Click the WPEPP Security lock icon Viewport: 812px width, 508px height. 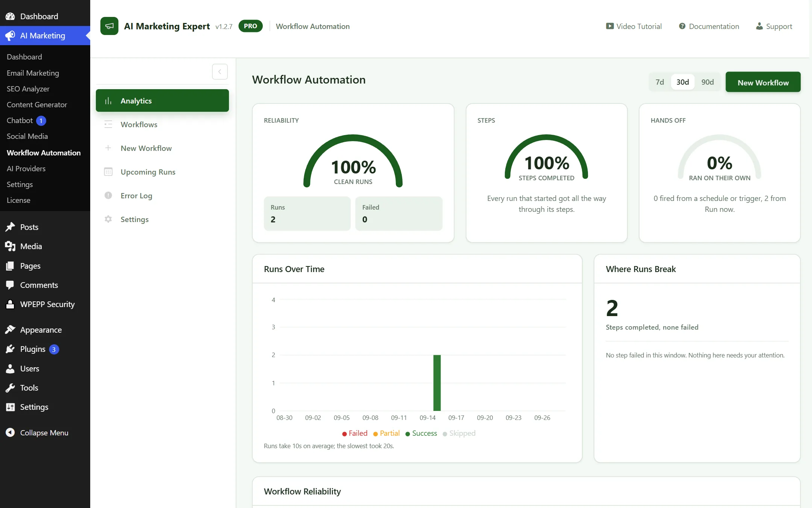coord(10,304)
